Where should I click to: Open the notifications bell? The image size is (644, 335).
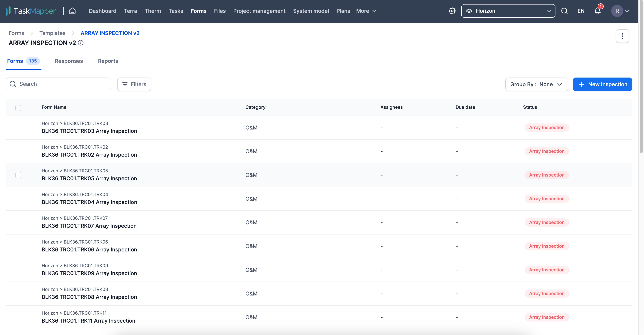[x=597, y=11]
